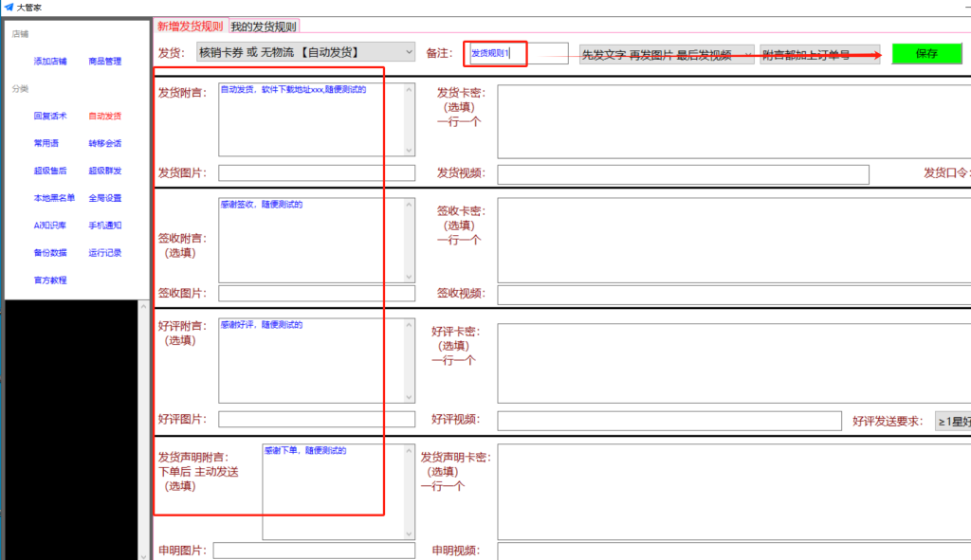The height and width of the screenshot is (560, 971).
Task: Click down arrow of left black panel scrollbar
Action: [144, 555]
